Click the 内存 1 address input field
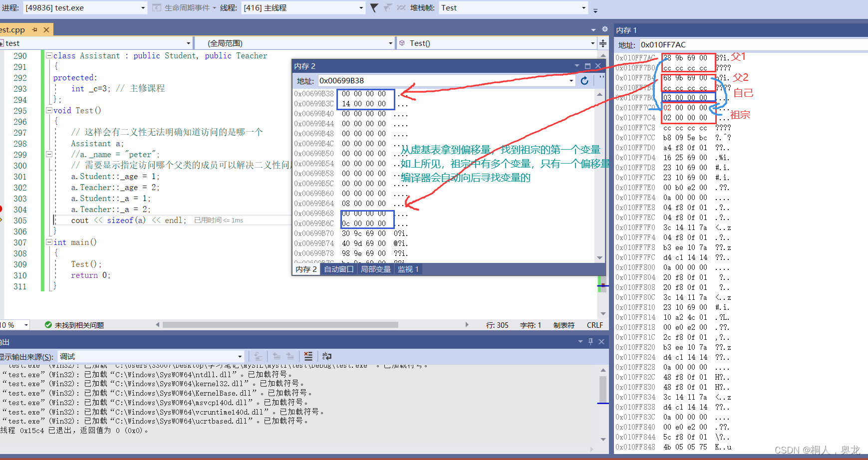The height and width of the screenshot is (460, 868). (x=753, y=45)
